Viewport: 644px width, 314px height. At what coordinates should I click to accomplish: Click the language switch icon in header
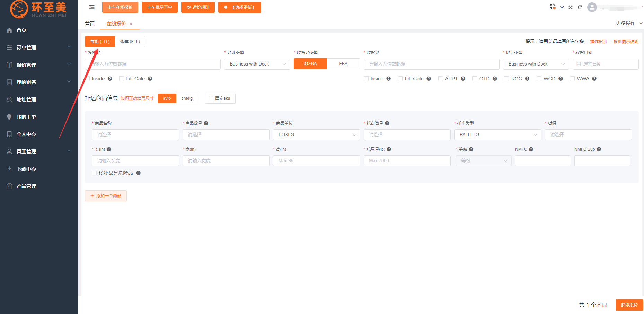coord(553,7)
